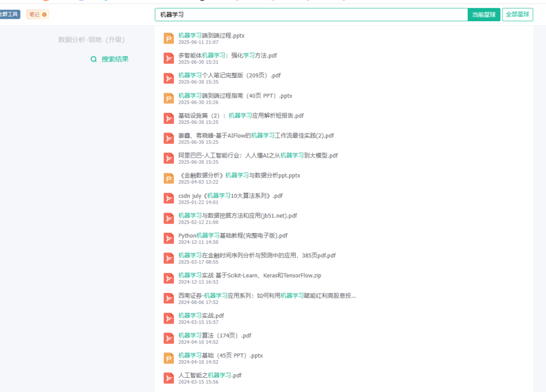The image size is (546, 392).
Task: Click the PDF icon for 人工智能之机器学习.pdf
Action: pyautogui.click(x=169, y=378)
